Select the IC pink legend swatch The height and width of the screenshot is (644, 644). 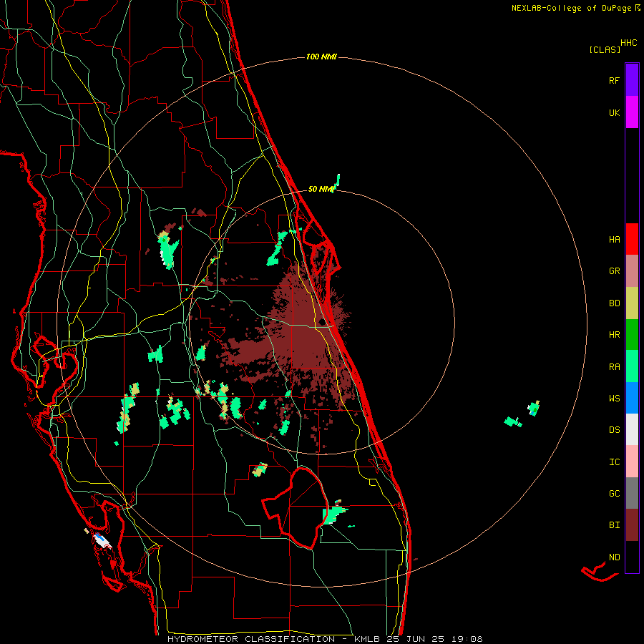[x=632, y=462]
